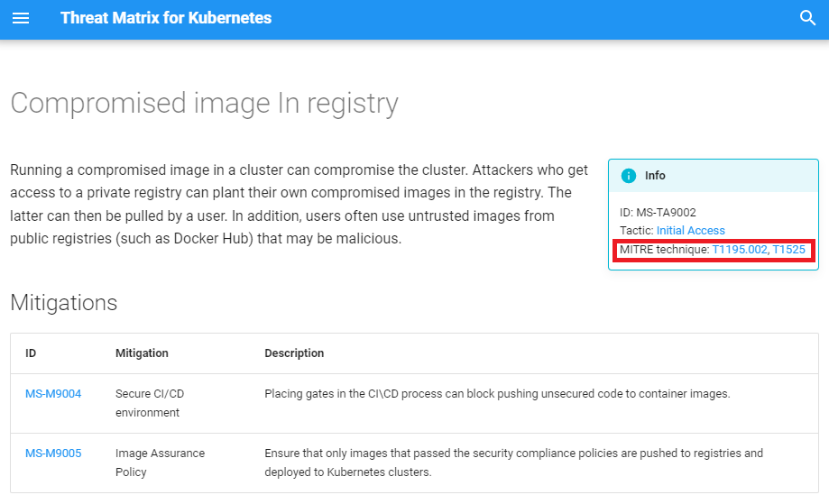
Task: Click the blue info circle icon
Action: point(629,176)
